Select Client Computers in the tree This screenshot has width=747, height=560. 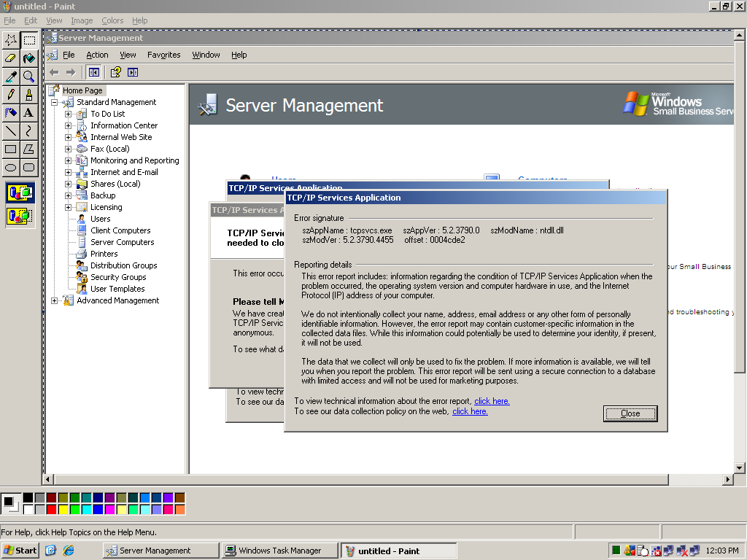tap(120, 230)
